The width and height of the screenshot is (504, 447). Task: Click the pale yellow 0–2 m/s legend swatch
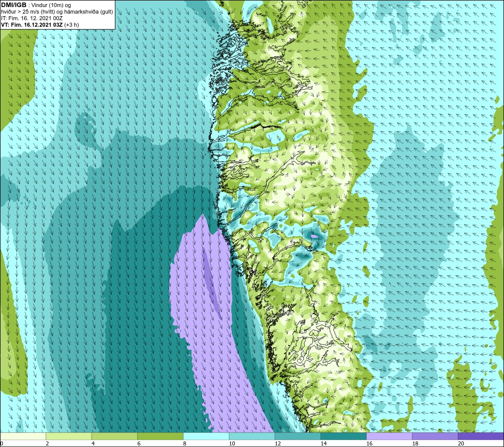tap(23, 436)
